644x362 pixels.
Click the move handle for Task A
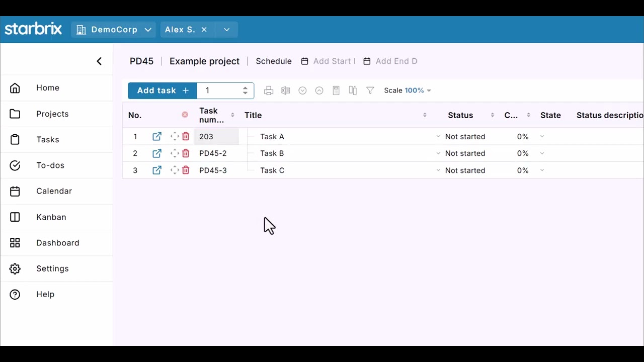175,136
